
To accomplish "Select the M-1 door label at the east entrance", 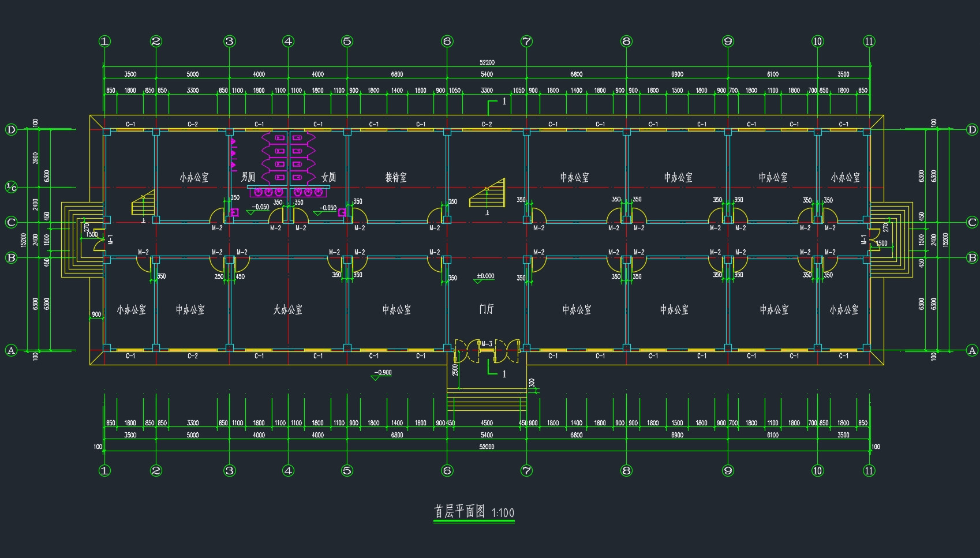I will [863, 239].
